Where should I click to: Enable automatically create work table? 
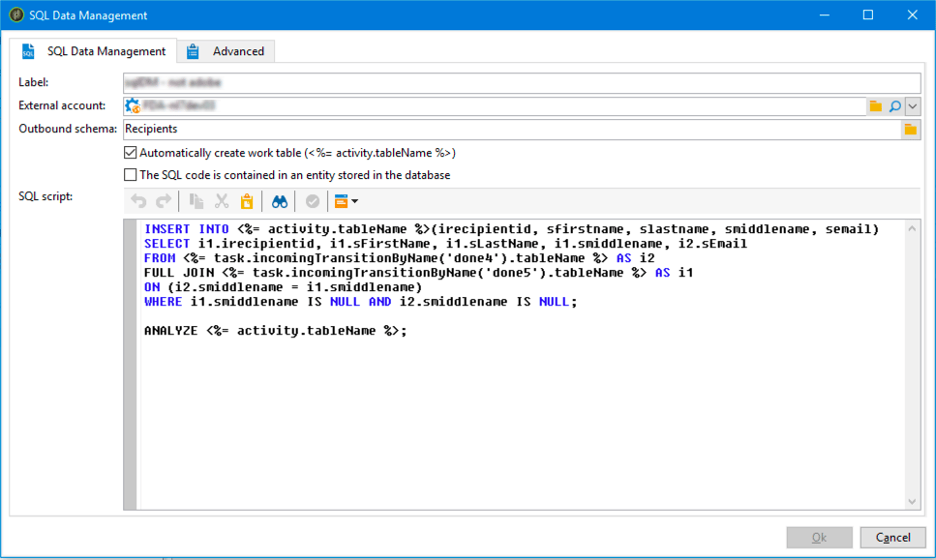coord(131,152)
